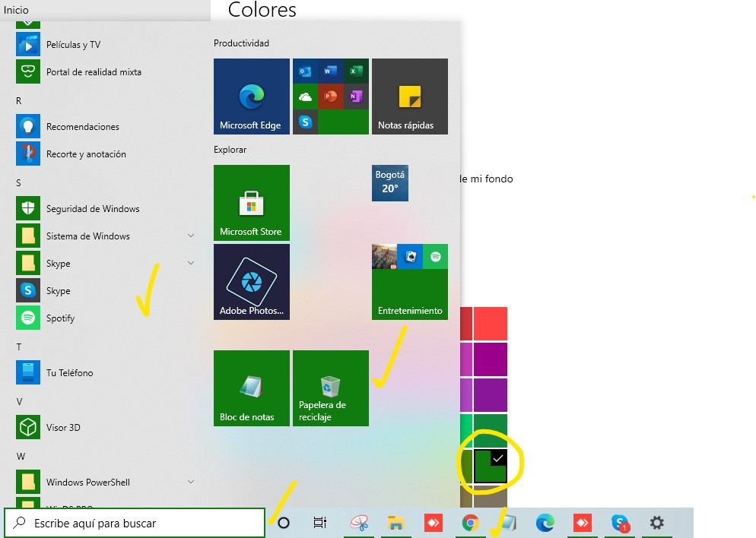
Task: Open the Settings gear on the taskbar
Action: click(x=656, y=523)
